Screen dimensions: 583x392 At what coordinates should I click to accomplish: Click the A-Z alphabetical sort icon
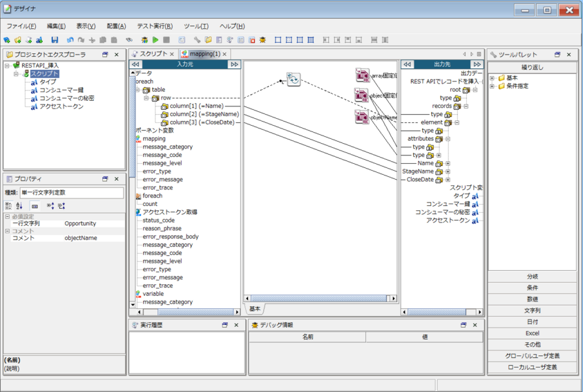[x=19, y=206]
